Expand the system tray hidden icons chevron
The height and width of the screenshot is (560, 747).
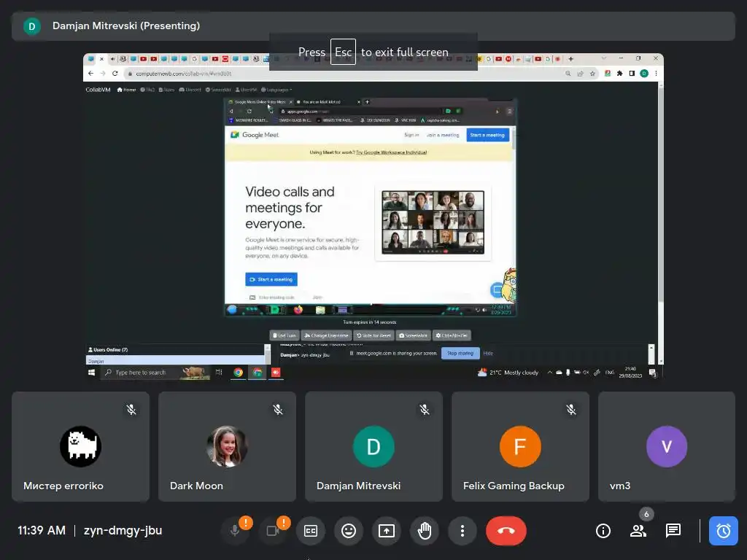(550, 373)
